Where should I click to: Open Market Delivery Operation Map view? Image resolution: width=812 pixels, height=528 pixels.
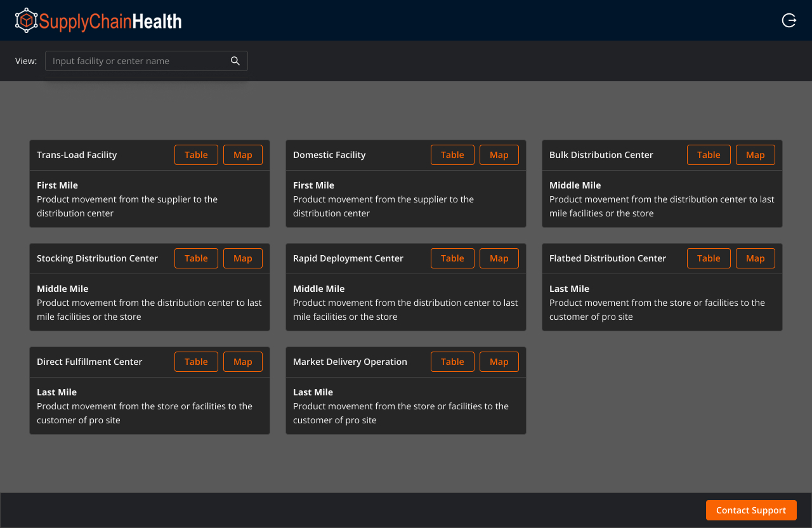click(x=499, y=362)
